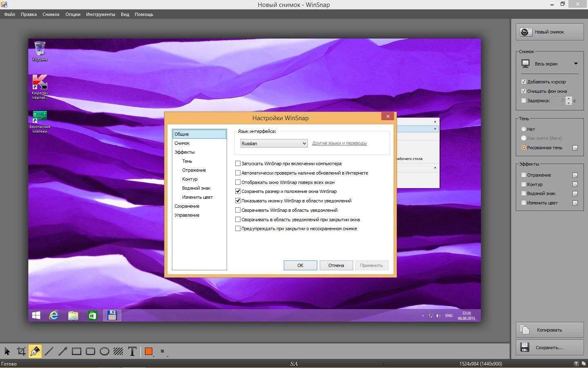588x368 pixels.
Task: Click the OK button in settings dialog
Action: (300, 265)
